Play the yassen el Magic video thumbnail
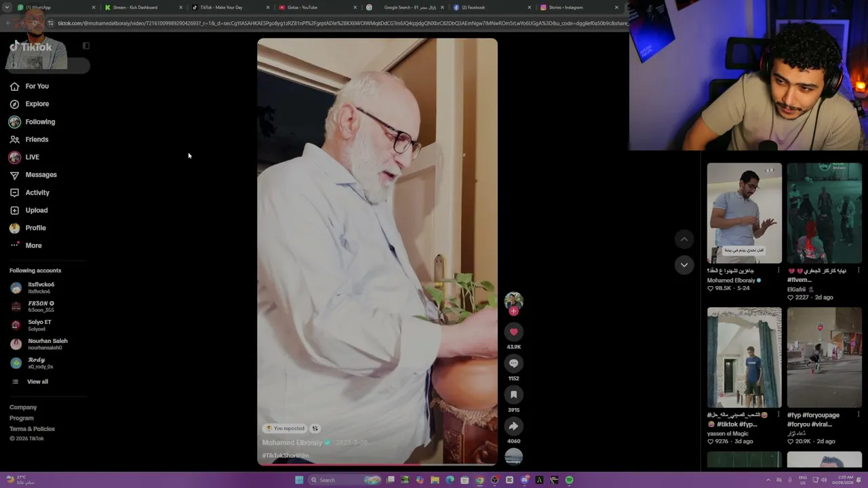The image size is (868, 488). [744, 357]
